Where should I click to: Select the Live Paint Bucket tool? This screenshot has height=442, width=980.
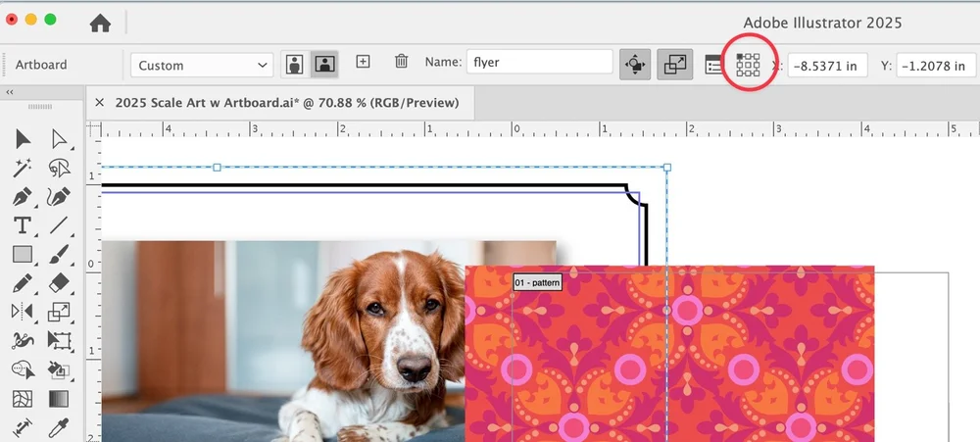click(59, 369)
